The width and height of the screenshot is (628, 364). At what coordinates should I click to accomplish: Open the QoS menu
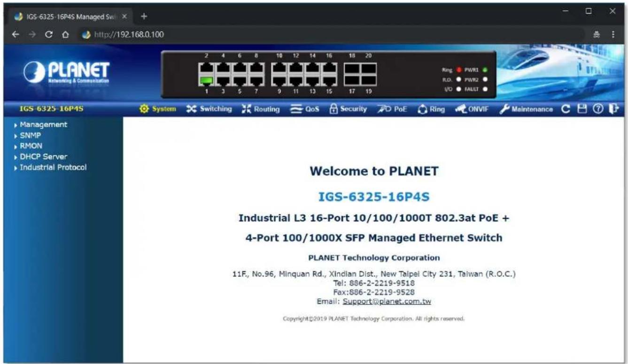coord(304,109)
